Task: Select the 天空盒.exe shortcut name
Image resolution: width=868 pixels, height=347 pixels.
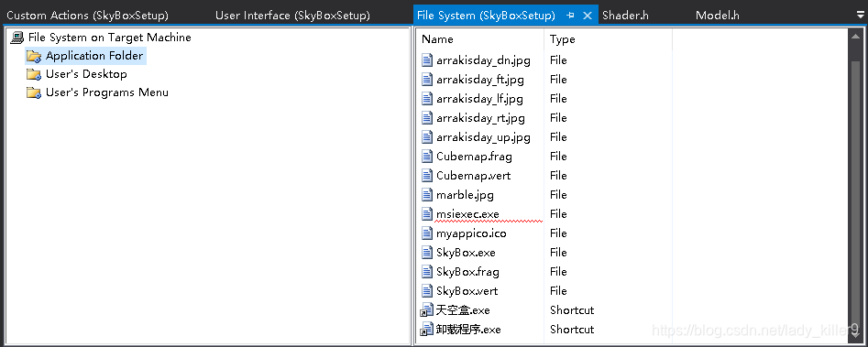Action: coord(463,310)
